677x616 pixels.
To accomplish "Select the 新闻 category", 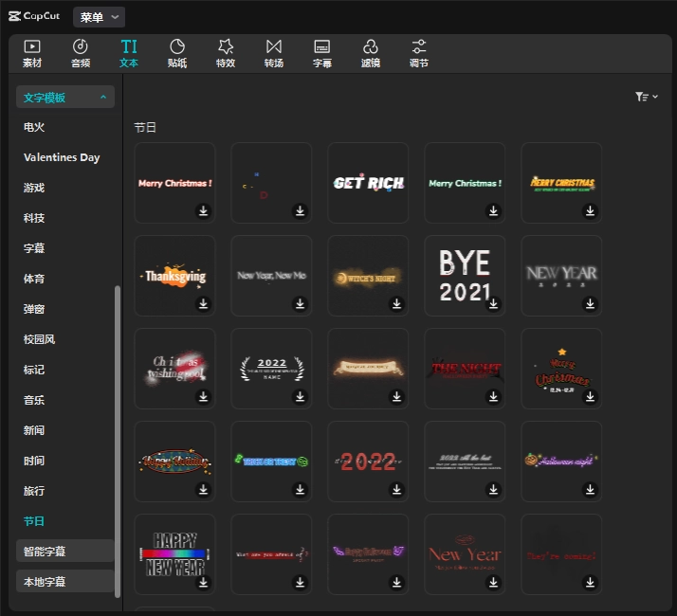I will click(34, 430).
